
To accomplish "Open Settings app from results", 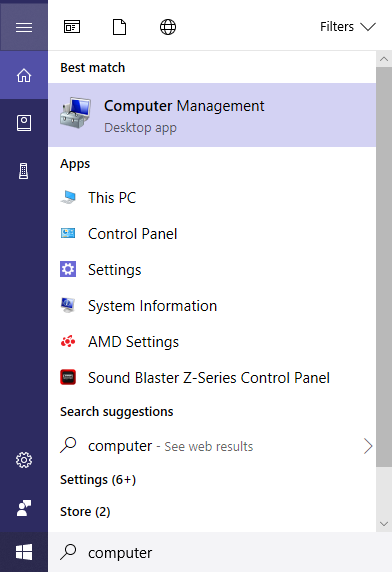I will click(x=212, y=270).
